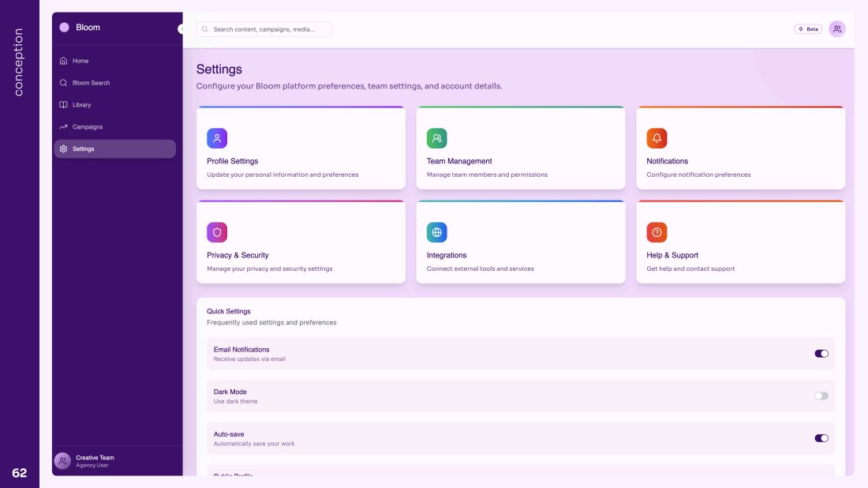
Task: Open Bloom Search in the sidebar
Action: (x=91, y=83)
